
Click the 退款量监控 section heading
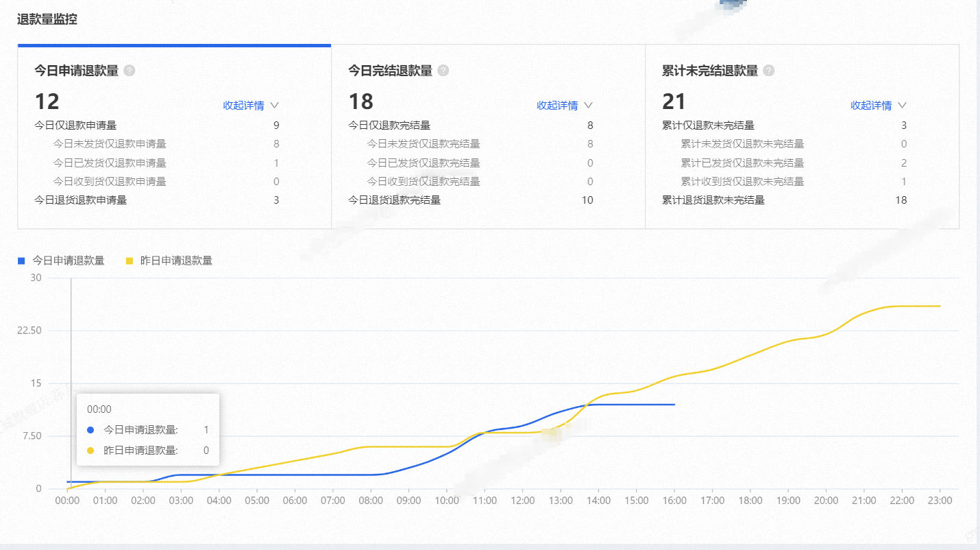point(47,19)
